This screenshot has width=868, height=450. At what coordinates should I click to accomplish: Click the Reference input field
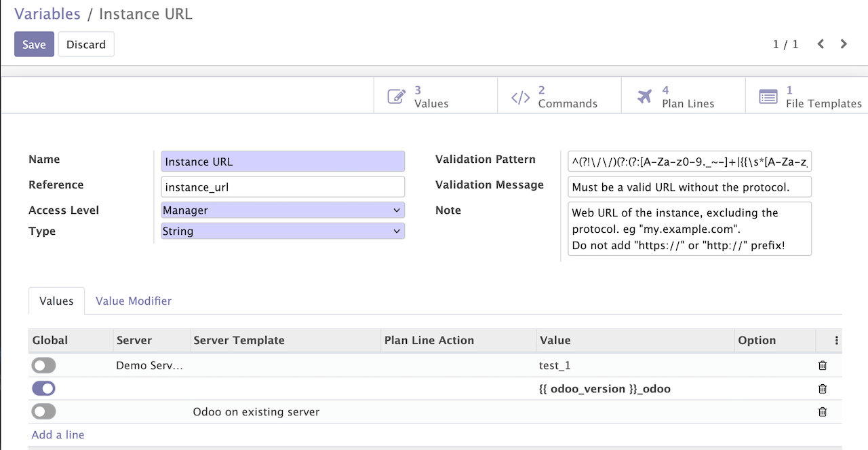click(283, 187)
